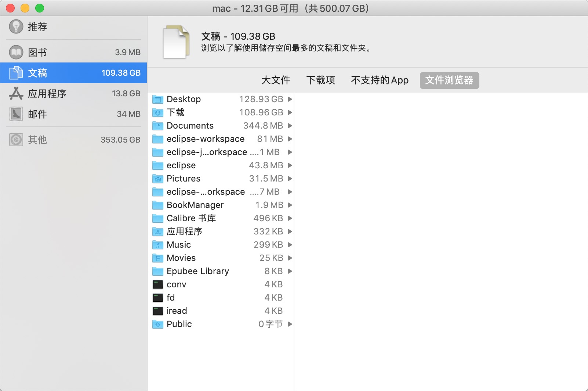Click the conv terminal file icon
588x391 pixels.
[158, 284]
